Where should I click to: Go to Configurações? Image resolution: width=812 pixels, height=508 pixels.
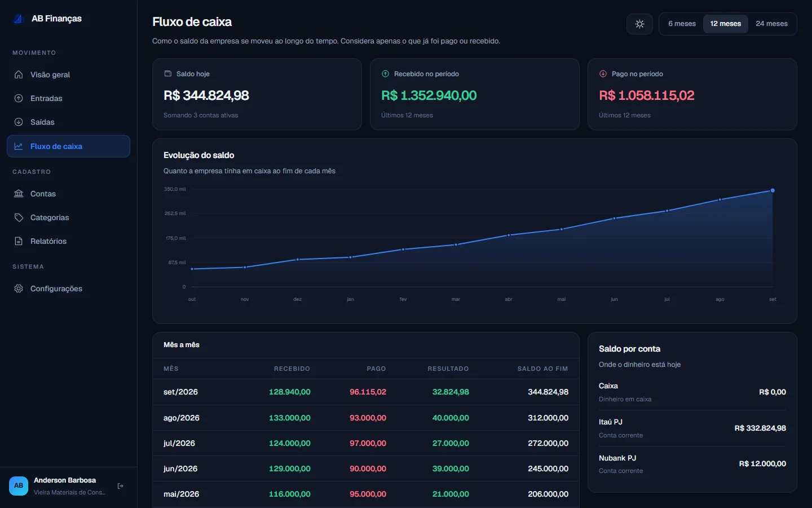pos(68,288)
